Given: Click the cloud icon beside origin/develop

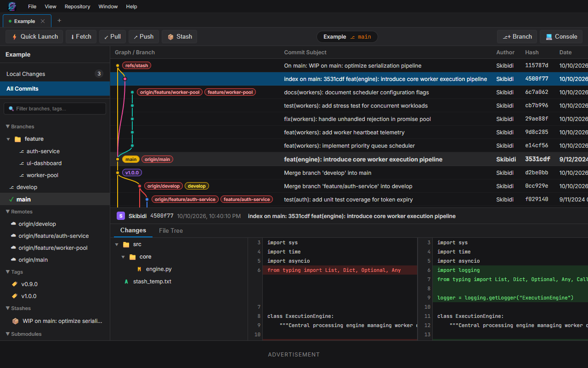Looking at the screenshot, I should 13,224.
